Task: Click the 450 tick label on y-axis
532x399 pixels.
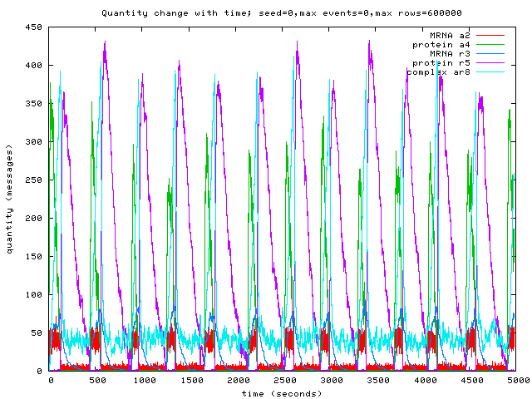Action: 35,27
